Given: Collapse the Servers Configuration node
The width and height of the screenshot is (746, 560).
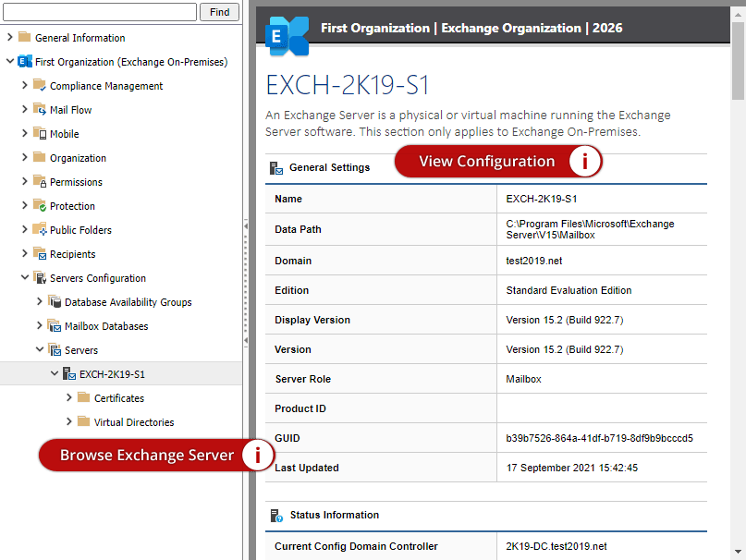Looking at the screenshot, I should click(25, 277).
